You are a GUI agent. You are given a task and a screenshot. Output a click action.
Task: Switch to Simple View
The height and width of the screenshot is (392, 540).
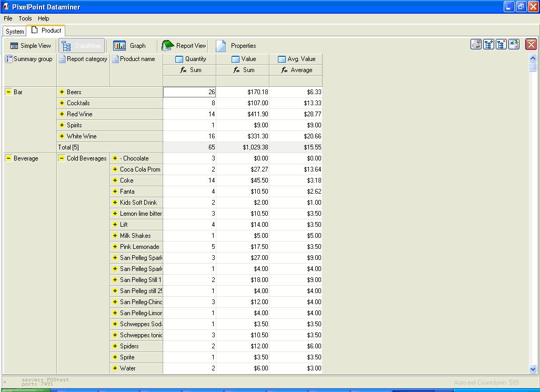coord(31,46)
